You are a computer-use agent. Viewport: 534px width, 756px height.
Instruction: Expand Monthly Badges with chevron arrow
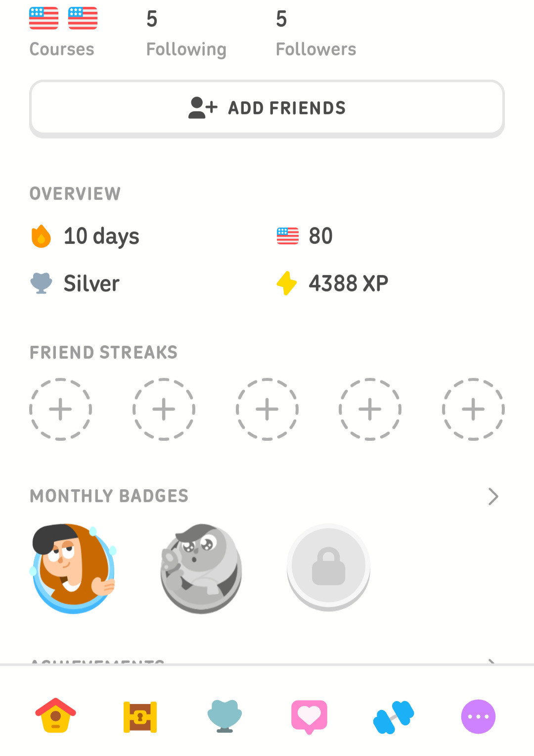[x=493, y=496]
